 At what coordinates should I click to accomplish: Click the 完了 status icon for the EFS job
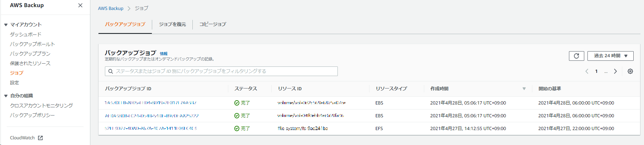point(237,129)
